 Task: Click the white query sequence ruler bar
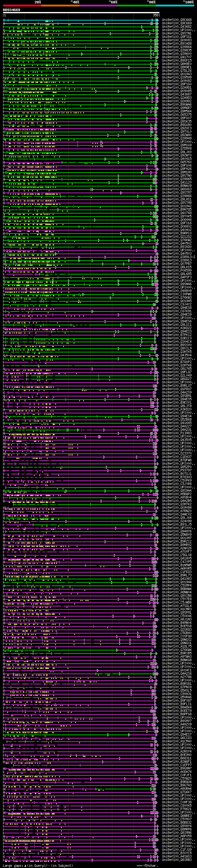(x=81, y=12)
